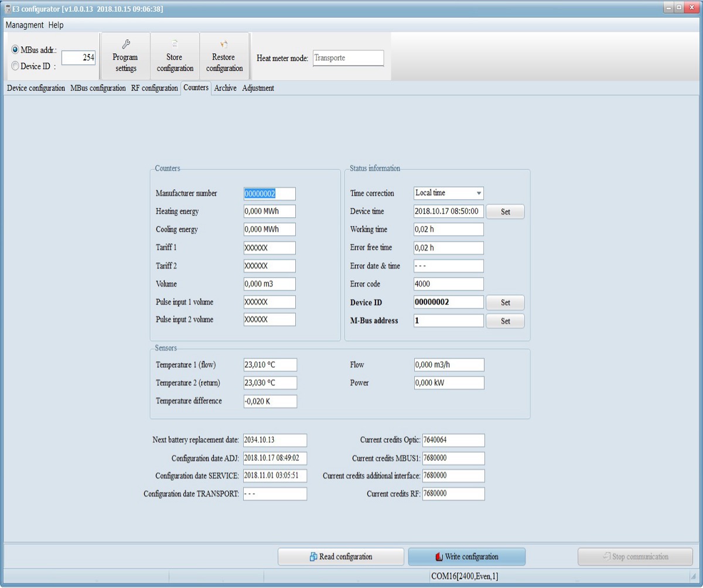Screen dimensions: 703x588
Task: Open the Managment menu
Action: pyautogui.click(x=25, y=25)
